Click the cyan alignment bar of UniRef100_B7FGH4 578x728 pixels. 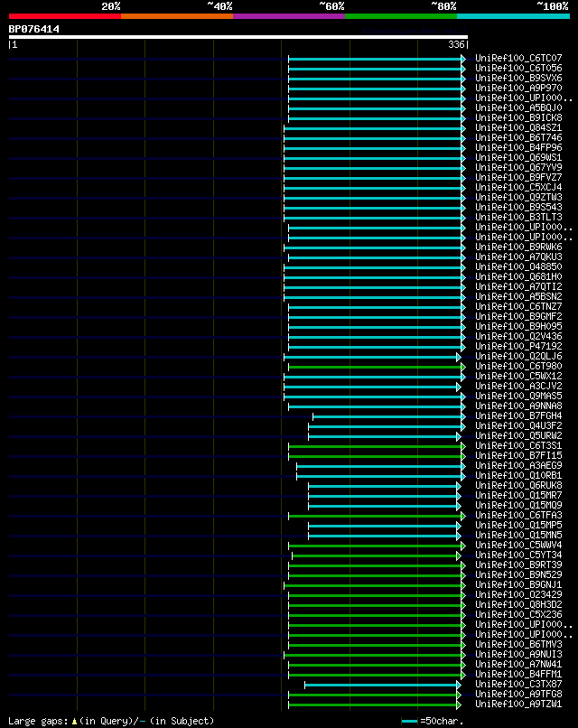[x=387, y=416]
